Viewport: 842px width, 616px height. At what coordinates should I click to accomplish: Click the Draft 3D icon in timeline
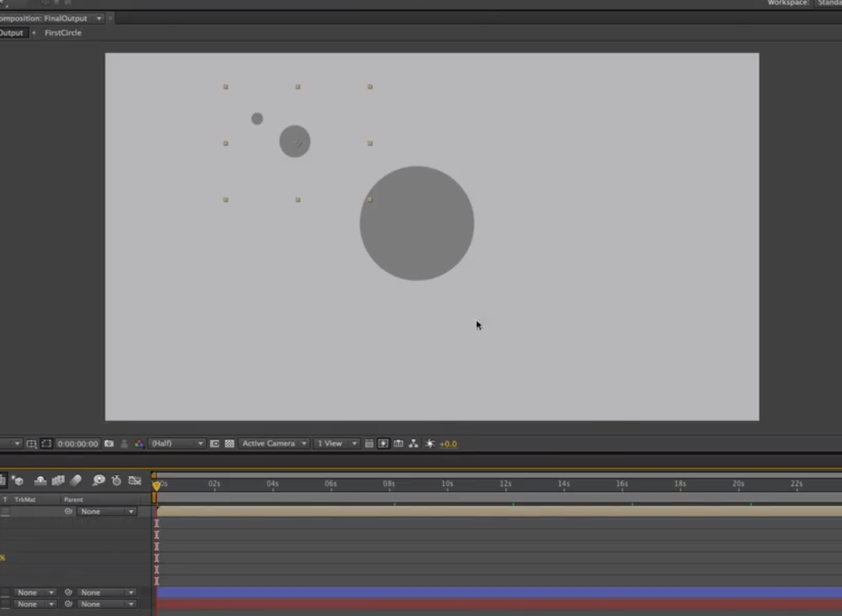coord(18,480)
